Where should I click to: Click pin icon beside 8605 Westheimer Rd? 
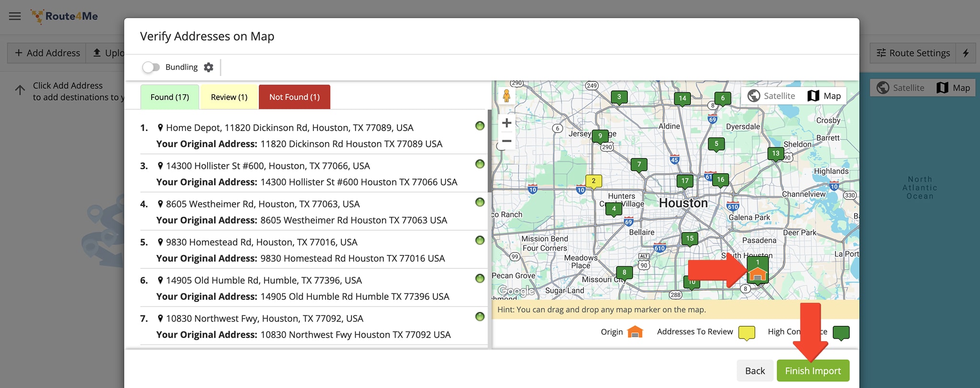[x=160, y=204]
